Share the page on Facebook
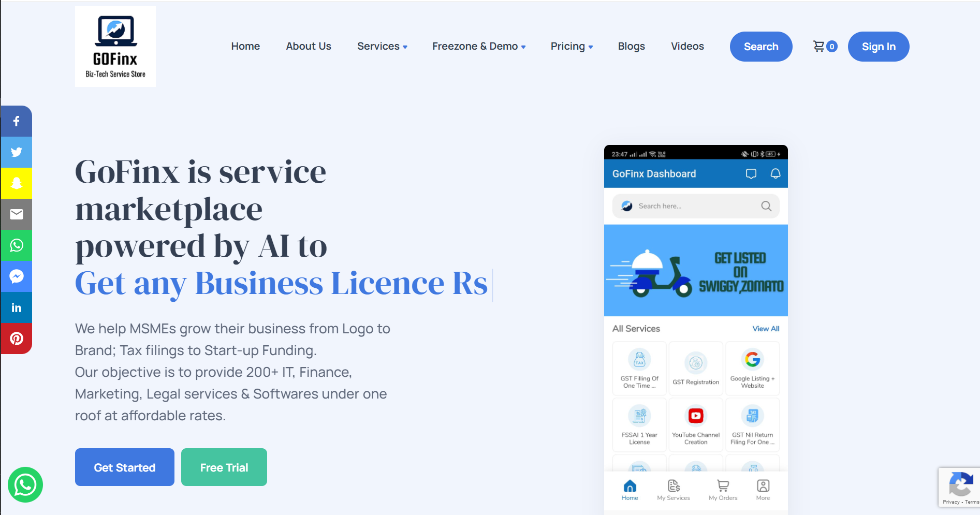The image size is (980, 515). [x=17, y=121]
